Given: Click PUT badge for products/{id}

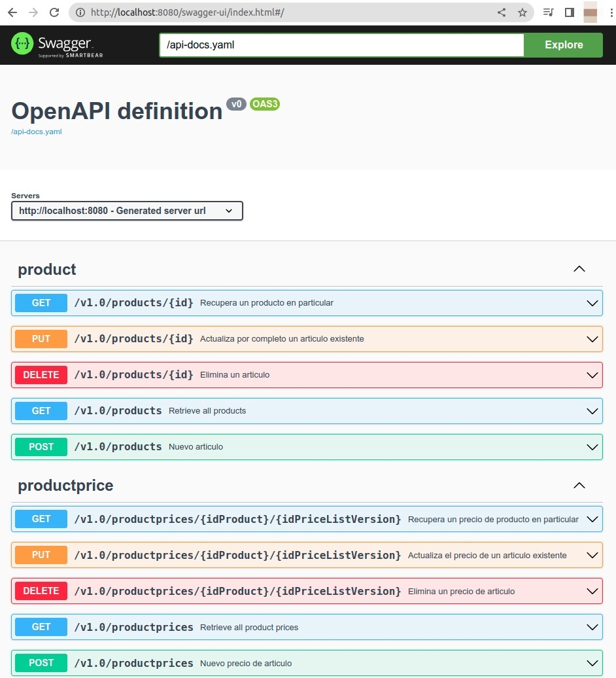Looking at the screenshot, I should (x=41, y=339).
